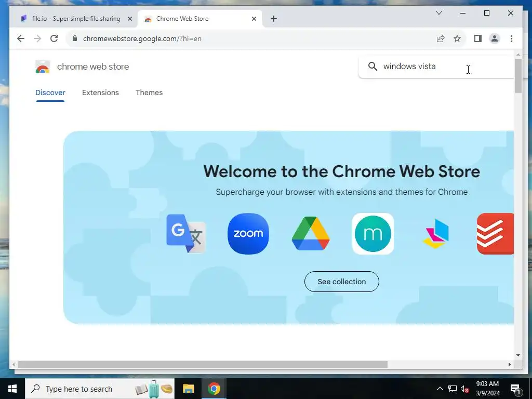Click the browser forward arrow
This screenshot has height=399, width=532.
click(x=37, y=38)
